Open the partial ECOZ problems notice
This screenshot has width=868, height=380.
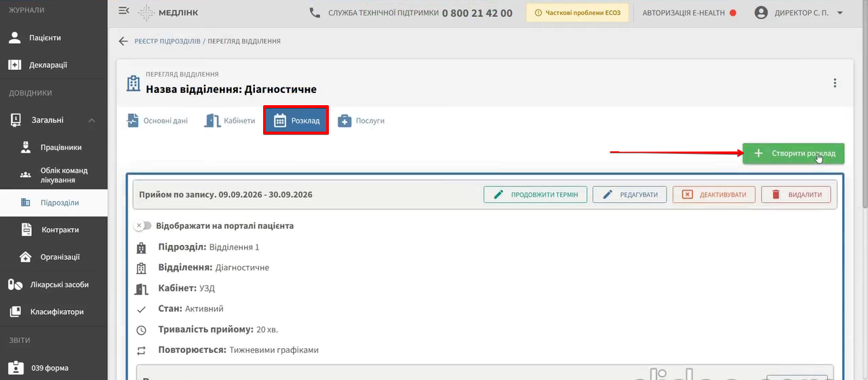point(578,12)
